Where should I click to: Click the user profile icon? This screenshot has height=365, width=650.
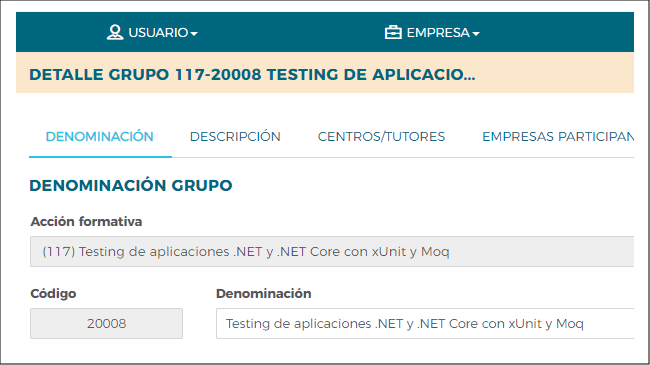pos(115,32)
